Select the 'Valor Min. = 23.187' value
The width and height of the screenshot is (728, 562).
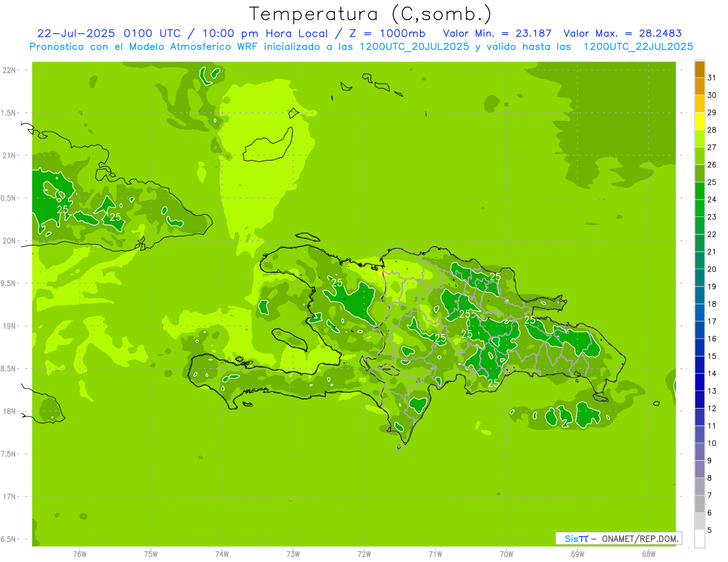pyautogui.click(x=497, y=33)
